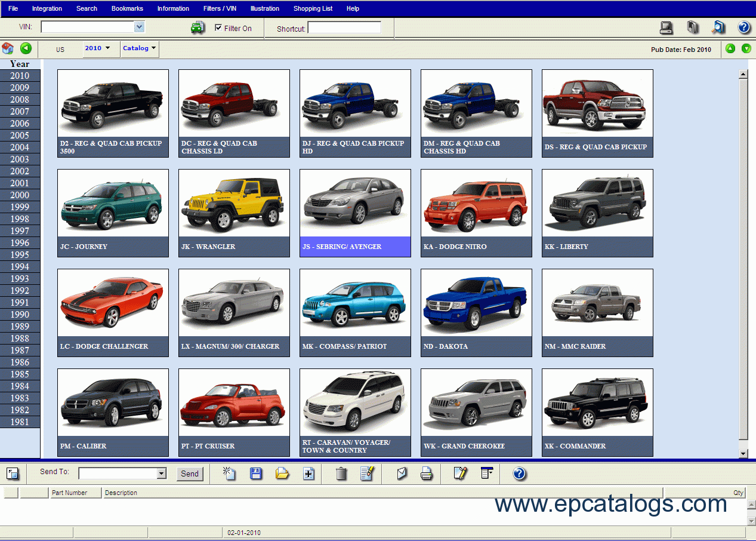Click the computer monitor icon in top toolbar
The width and height of the screenshot is (756, 541).
[666, 27]
